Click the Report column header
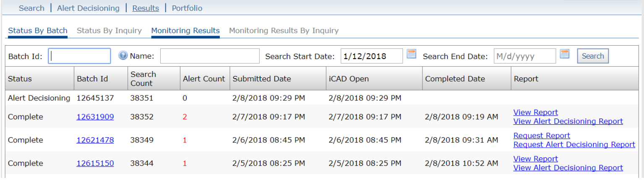The image size is (644, 180). click(x=575, y=79)
